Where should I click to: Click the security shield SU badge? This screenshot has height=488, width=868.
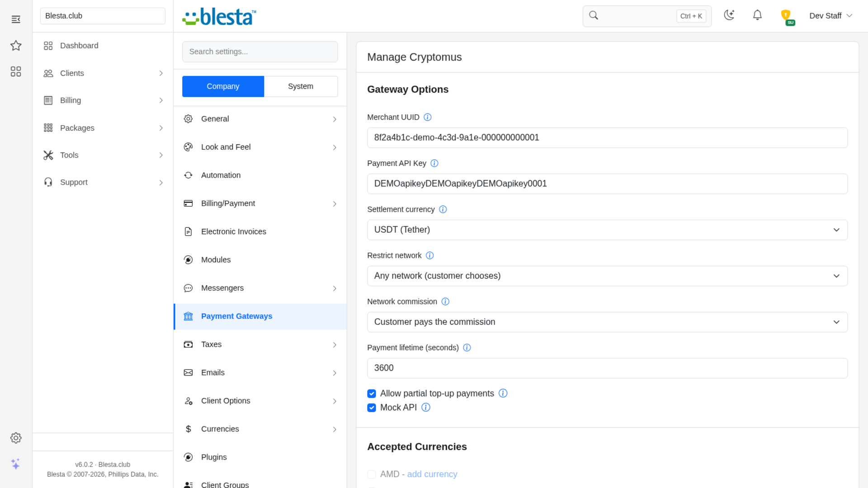coord(787,17)
